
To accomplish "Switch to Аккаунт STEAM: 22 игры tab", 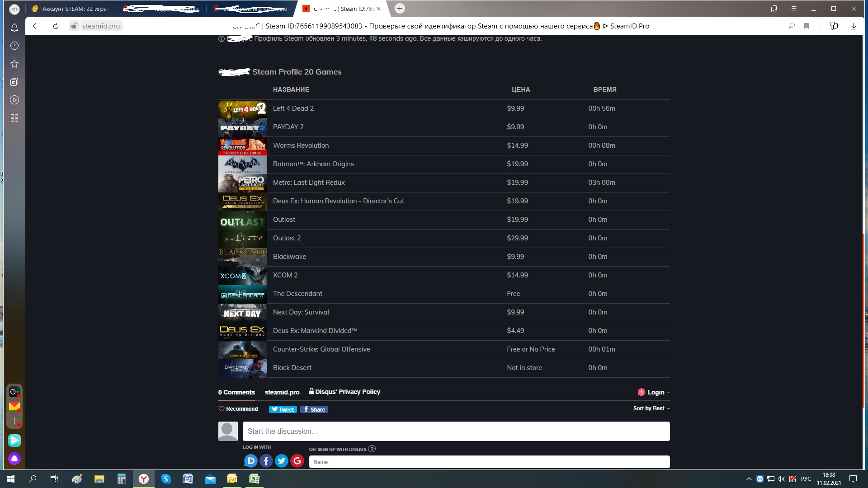I will pos(72,9).
